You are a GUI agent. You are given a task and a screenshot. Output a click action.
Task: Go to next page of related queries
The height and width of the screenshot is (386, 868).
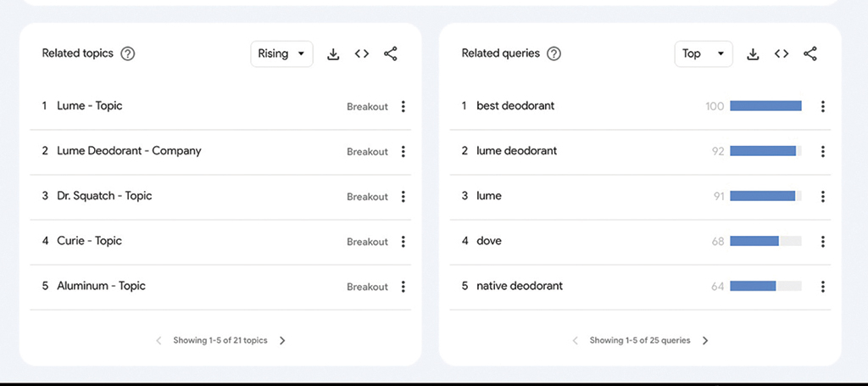705,341
